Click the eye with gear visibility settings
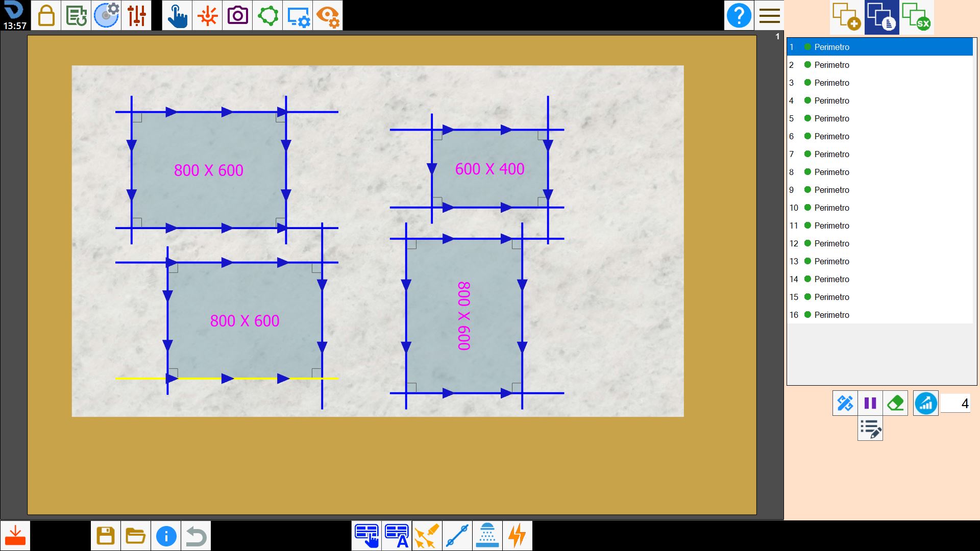Viewport: 980px width, 551px height. (x=328, y=15)
